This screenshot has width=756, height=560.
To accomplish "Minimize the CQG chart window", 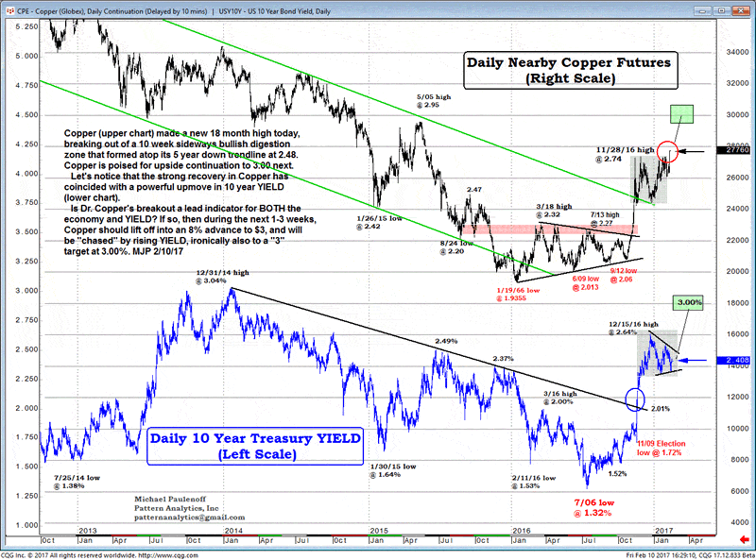I will (x=704, y=10).
